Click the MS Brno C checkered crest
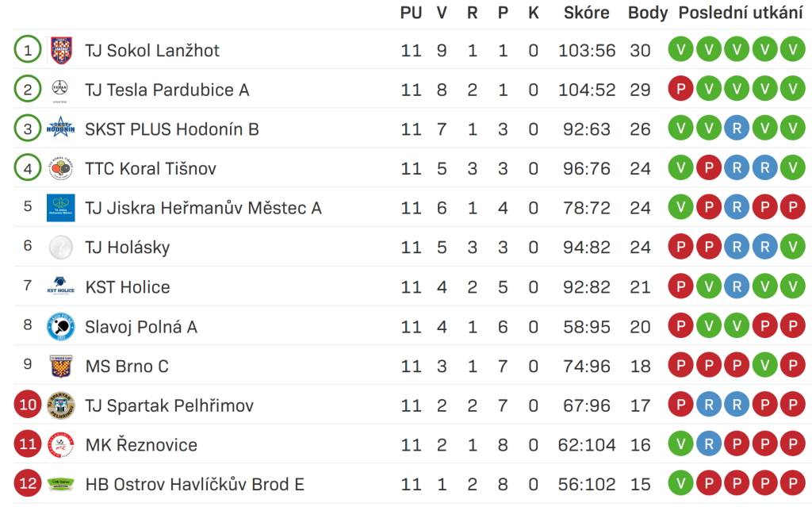This screenshot has width=812, height=507. click(60, 366)
